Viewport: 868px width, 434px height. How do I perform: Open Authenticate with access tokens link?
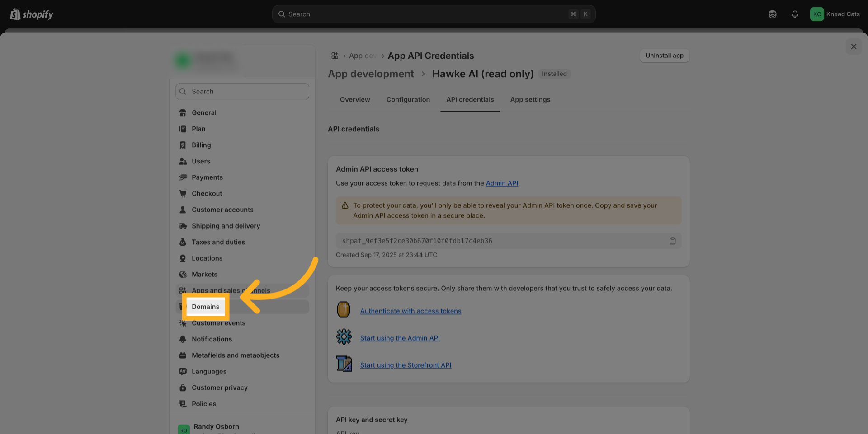pos(410,311)
